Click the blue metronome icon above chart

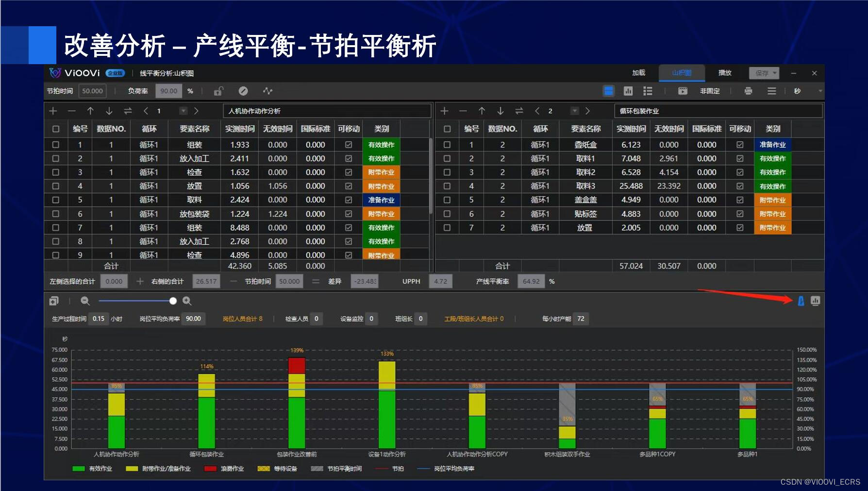pos(801,301)
